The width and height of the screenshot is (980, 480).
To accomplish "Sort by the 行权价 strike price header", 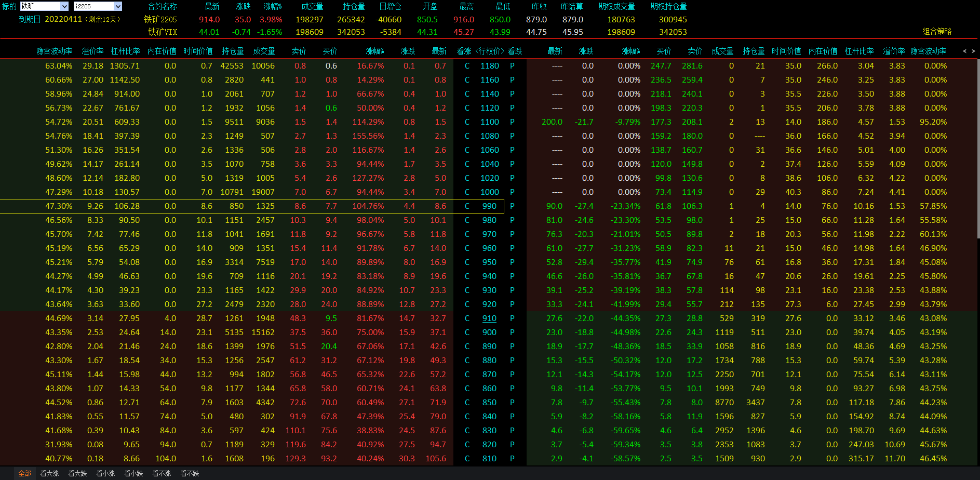I will coord(490,51).
